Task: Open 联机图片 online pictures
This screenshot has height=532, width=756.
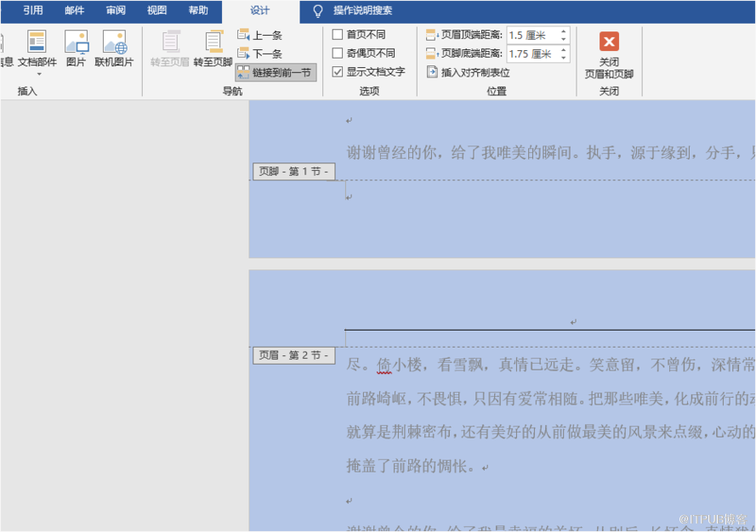Action: 114,42
